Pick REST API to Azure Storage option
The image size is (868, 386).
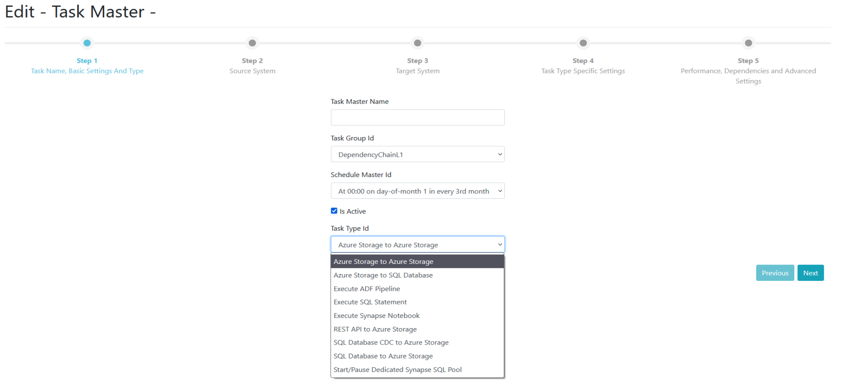pos(418,329)
